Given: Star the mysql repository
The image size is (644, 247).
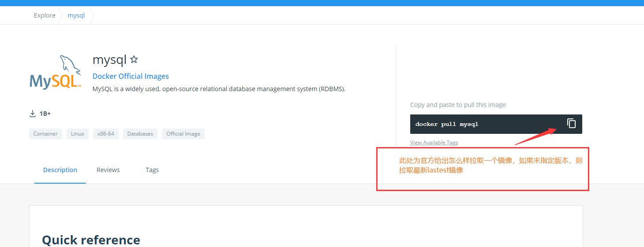Looking at the screenshot, I should coord(134,59).
